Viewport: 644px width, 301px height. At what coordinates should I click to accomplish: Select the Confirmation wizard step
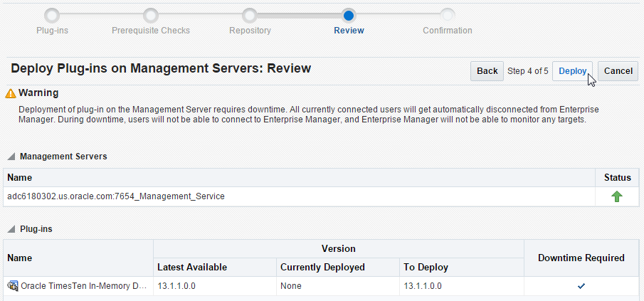(448, 31)
